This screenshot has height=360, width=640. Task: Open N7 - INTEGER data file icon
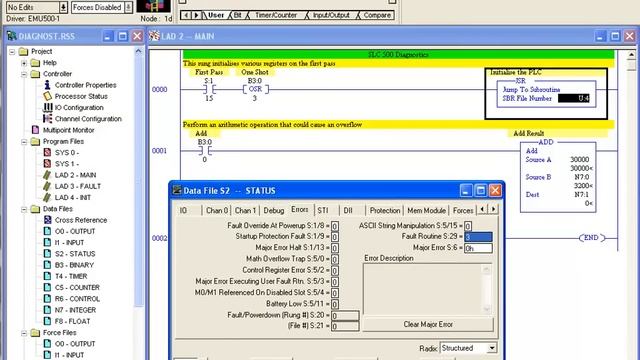[x=47, y=310]
